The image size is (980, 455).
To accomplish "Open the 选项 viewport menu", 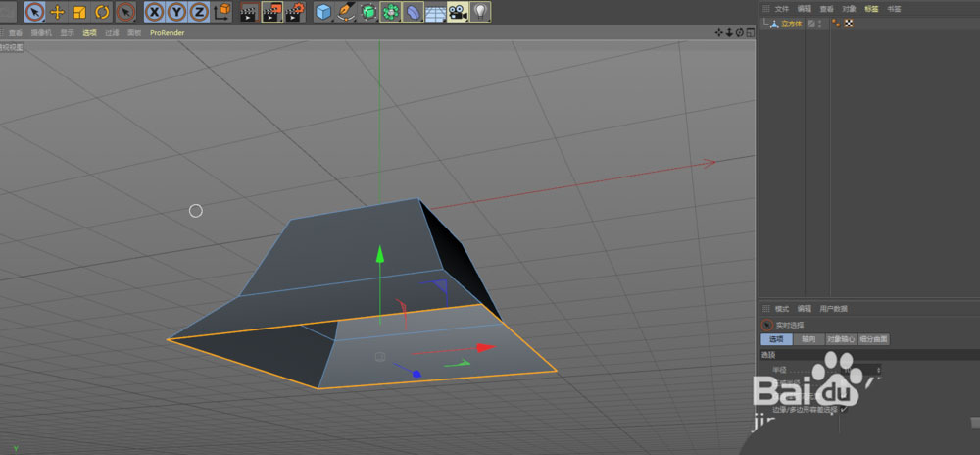I will pos(89,32).
